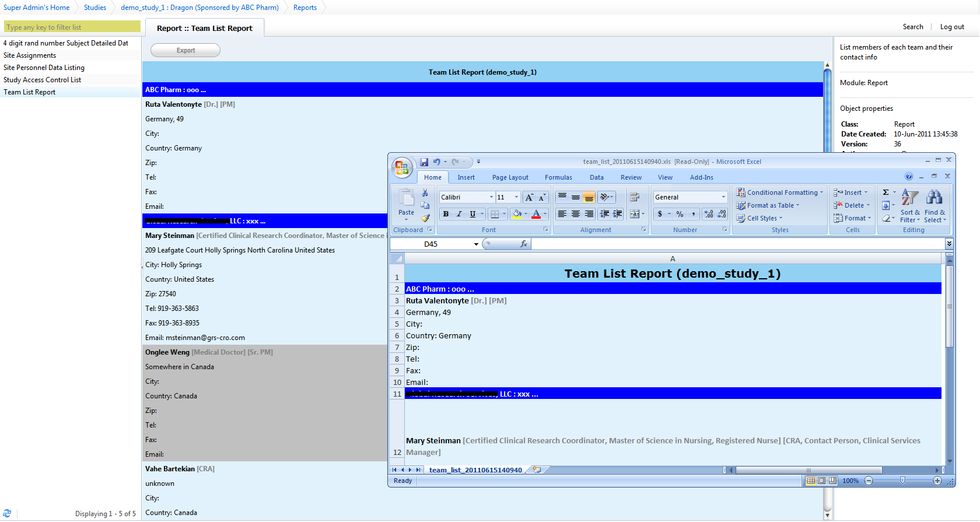Increase decimal places
Viewport: 980px width, 522px height.
click(x=709, y=214)
